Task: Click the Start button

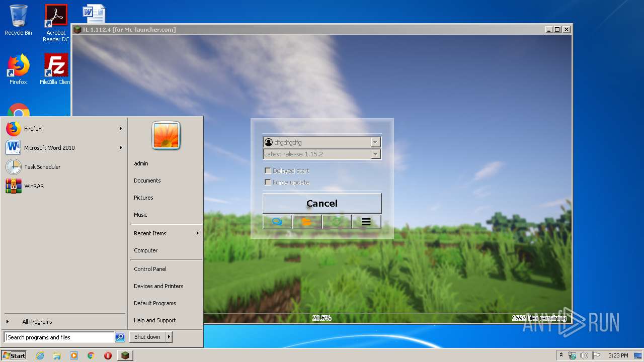Action: pos(14,355)
